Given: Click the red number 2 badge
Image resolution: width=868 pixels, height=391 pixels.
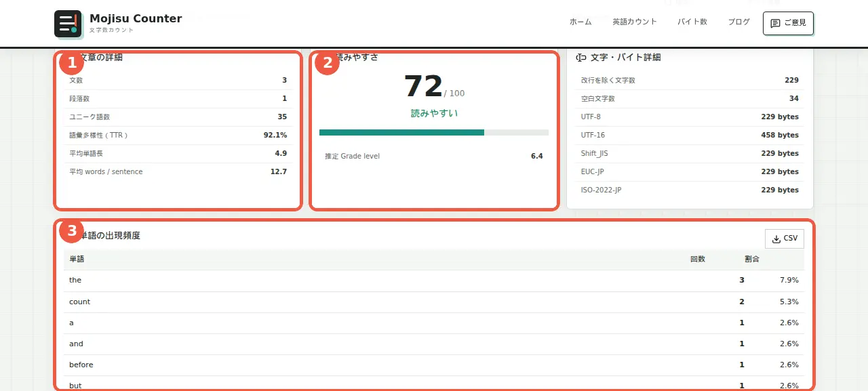Looking at the screenshot, I should pyautogui.click(x=328, y=63).
